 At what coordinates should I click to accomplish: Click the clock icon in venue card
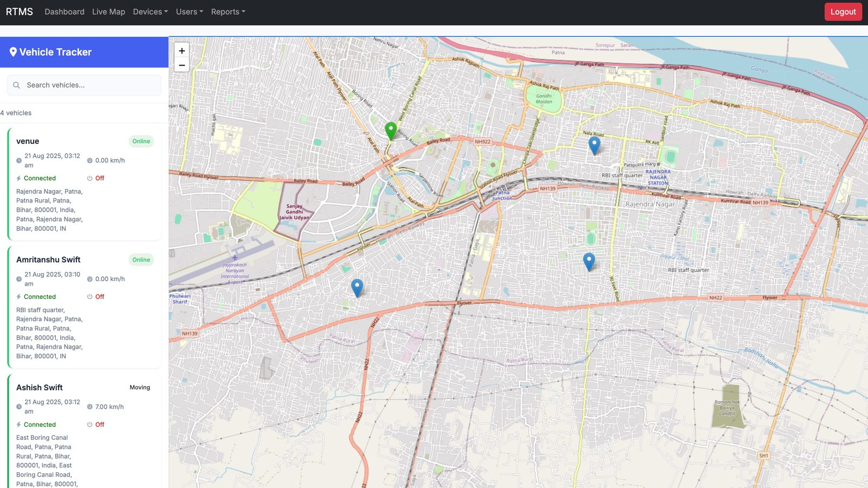coord(19,161)
